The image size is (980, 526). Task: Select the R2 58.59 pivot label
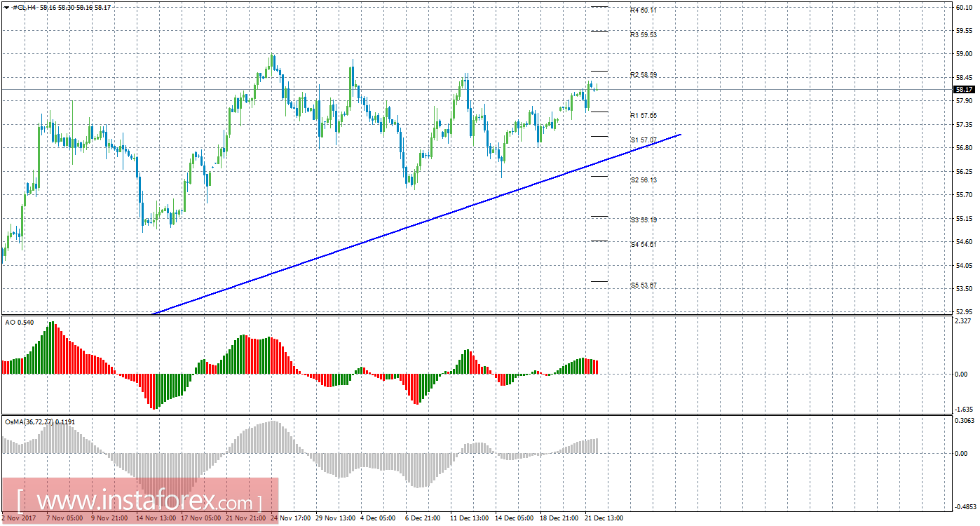point(644,75)
